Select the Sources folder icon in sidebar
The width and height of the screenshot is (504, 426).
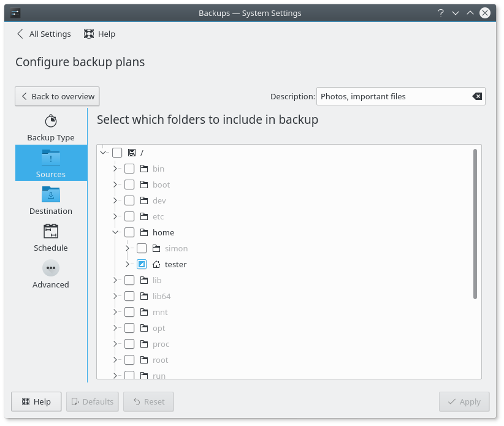pos(51,158)
